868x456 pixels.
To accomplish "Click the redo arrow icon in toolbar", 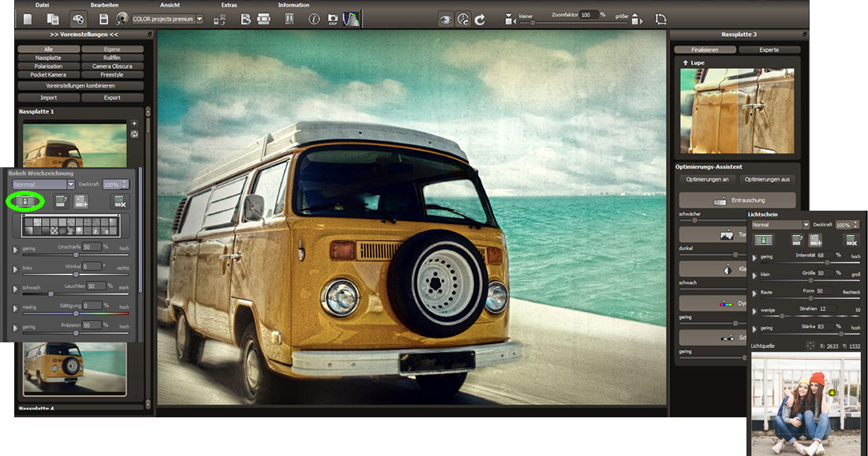I will pyautogui.click(x=480, y=19).
